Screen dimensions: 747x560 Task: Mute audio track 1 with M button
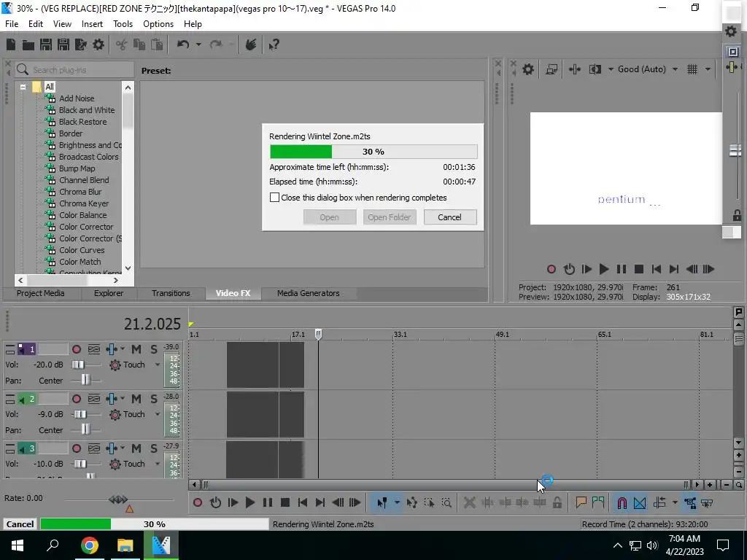(136, 349)
